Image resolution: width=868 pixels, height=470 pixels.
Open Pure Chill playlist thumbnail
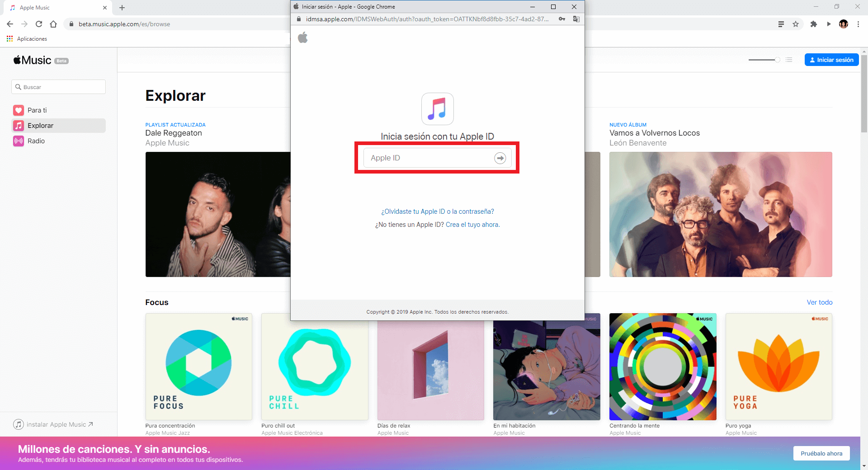pos(315,367)
